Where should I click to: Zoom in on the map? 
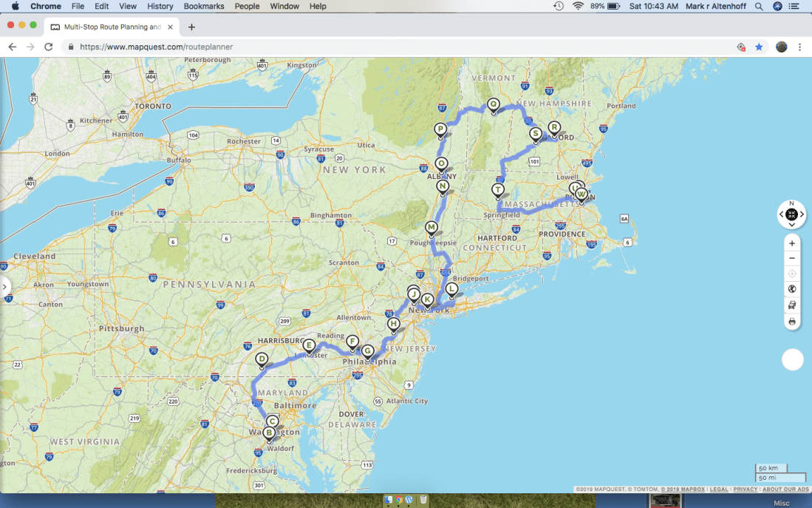(x=792, y=243)
